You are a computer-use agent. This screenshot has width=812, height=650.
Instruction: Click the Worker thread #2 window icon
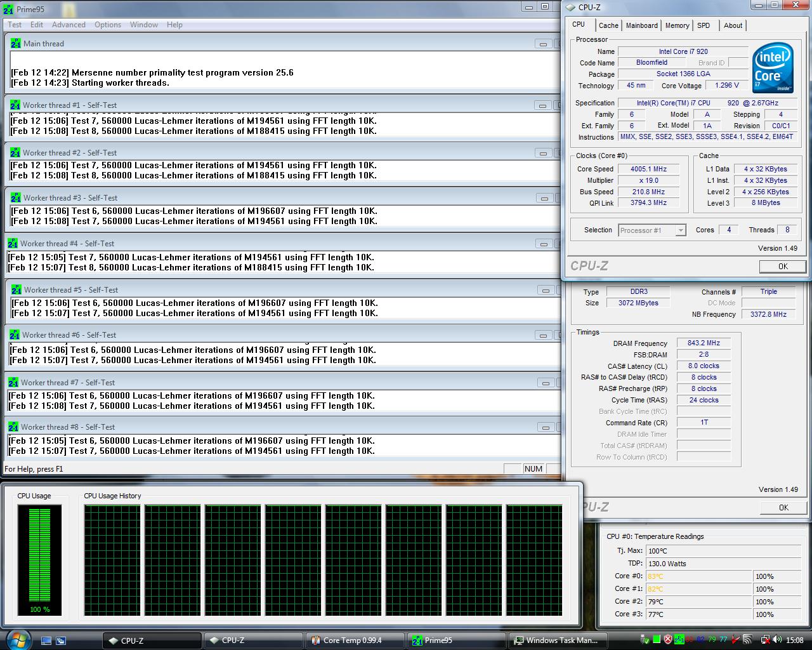(15, 152)
